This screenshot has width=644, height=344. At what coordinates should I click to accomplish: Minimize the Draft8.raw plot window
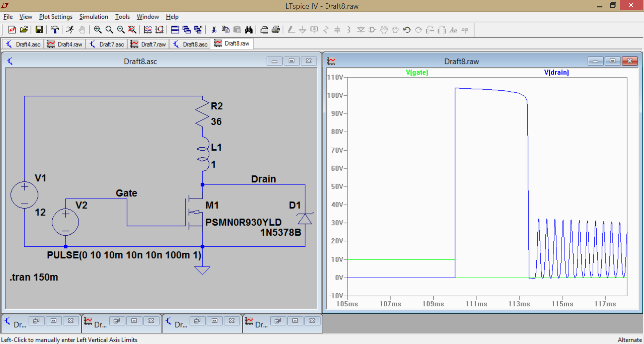[595, 61]
